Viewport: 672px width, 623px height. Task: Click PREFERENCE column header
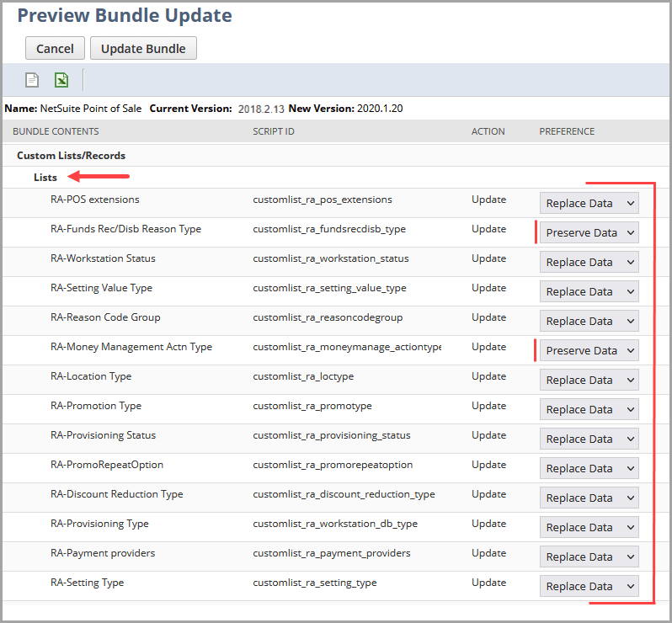click(567, 131)
